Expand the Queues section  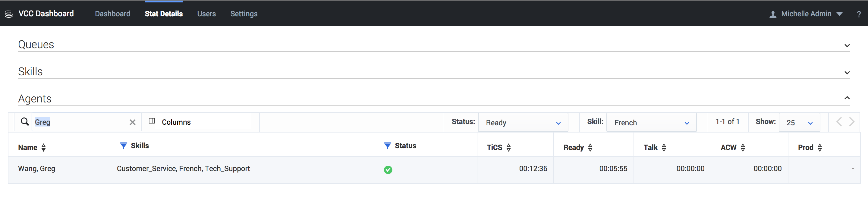tap(847, 45)
